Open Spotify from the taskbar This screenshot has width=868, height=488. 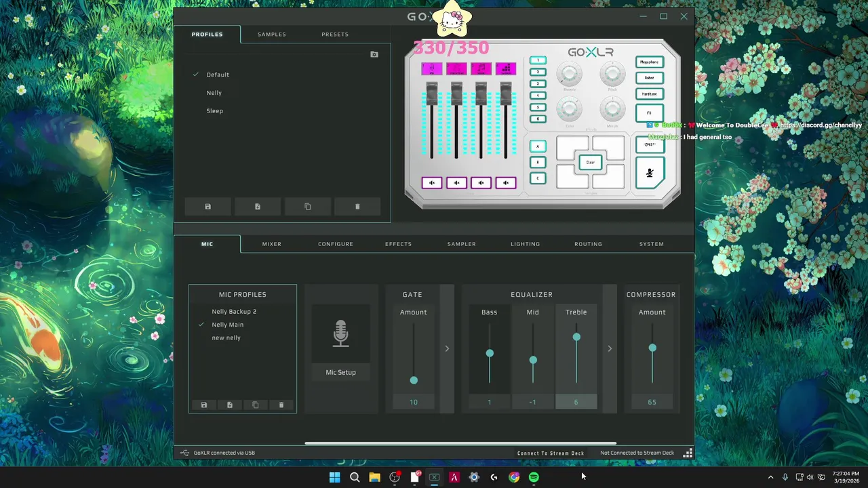point(534,477)
